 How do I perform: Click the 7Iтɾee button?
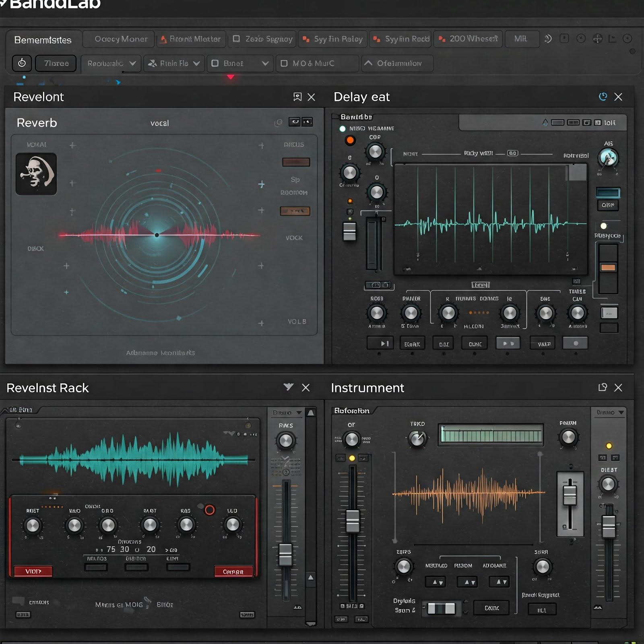coord(56,64)
